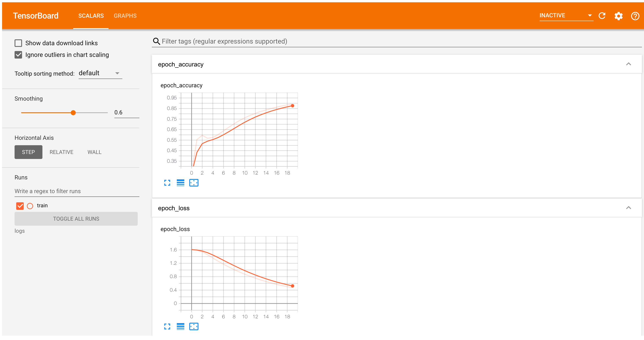Uncheck Ignore outliers in chart scaling
The width and height of the screenshot is (644, 340).
pyautogui.click(x=18, y=55)
